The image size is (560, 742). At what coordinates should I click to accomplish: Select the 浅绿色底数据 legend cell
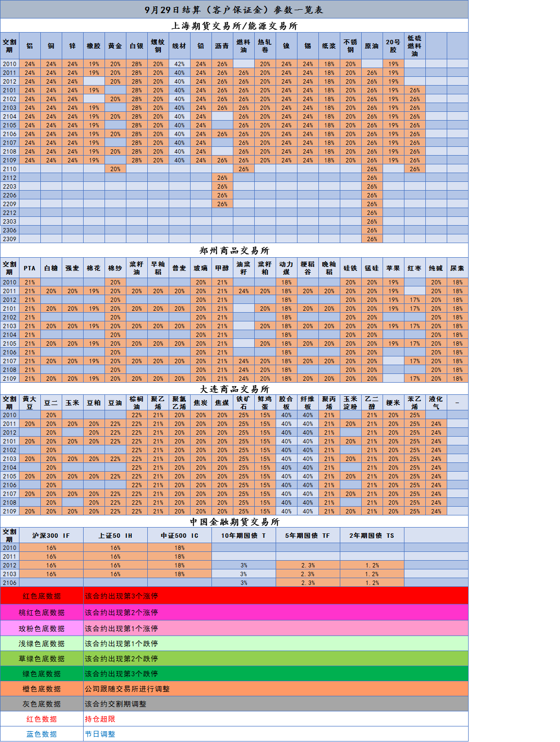point(42,643)
